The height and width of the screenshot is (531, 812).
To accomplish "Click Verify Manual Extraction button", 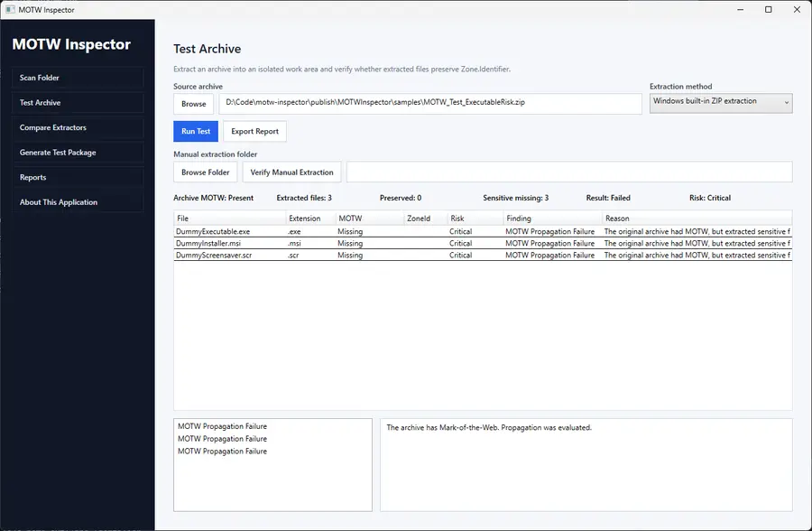I will (291, 172).
